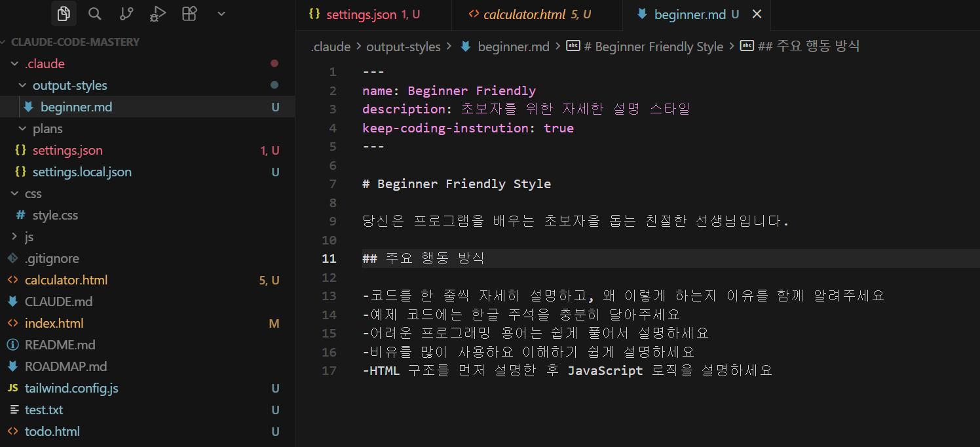This screenshot has height=447, width=980.
Task: Click the markdown icon on beginner.md tab
Action: pyautogui.click(x=642, y=14)
